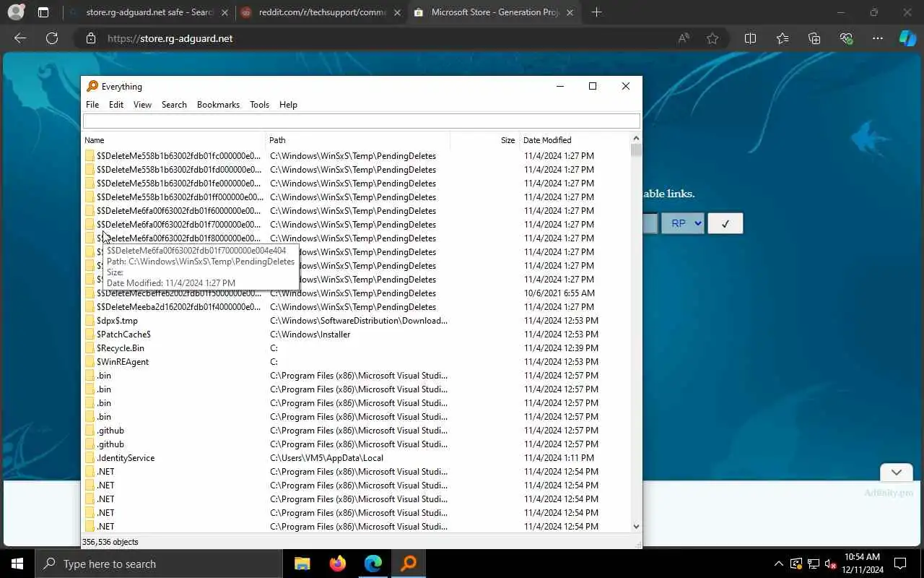Open Edge Settings and more menu
The height and width of the screenshot is (578, 924).
(x=878, y=38)
